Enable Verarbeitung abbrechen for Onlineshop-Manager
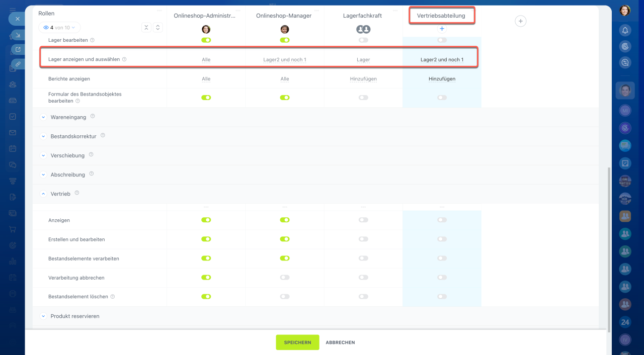The image size is (644, 355). pos(285,278)
